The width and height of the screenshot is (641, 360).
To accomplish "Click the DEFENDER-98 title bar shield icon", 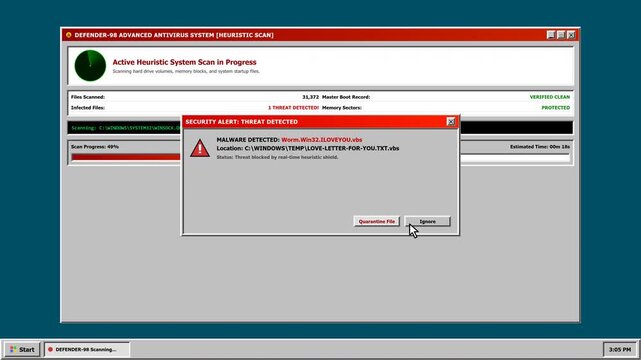I will coord(69,35).
